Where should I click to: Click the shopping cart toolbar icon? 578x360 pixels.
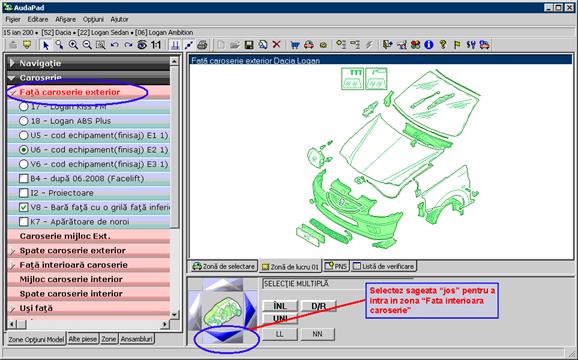pyautogui.click(x=295, y=45)
